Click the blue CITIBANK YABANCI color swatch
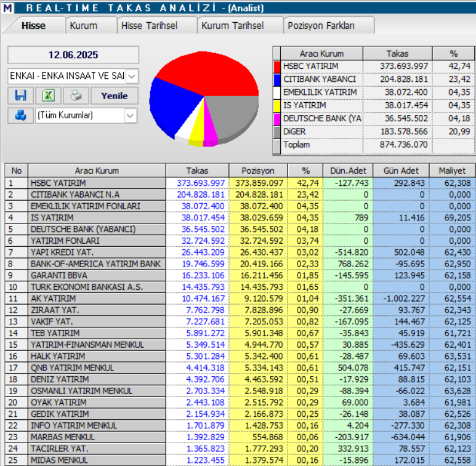 (277, 79)
